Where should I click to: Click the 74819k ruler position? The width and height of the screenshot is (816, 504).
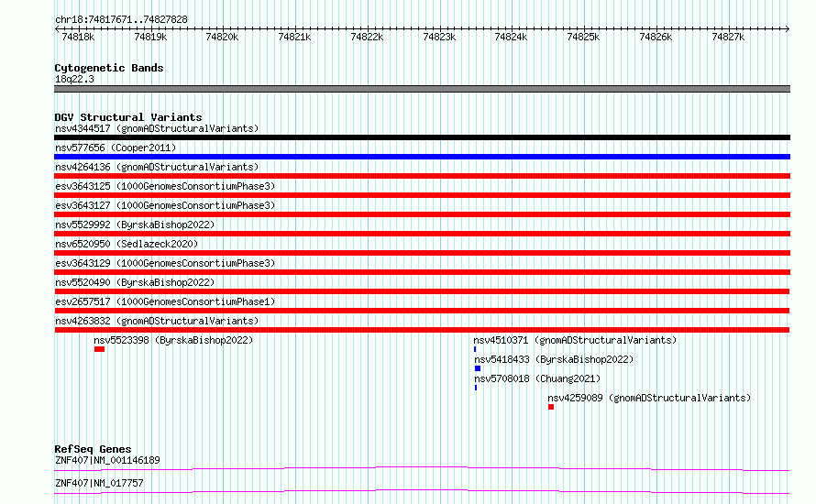150,37
